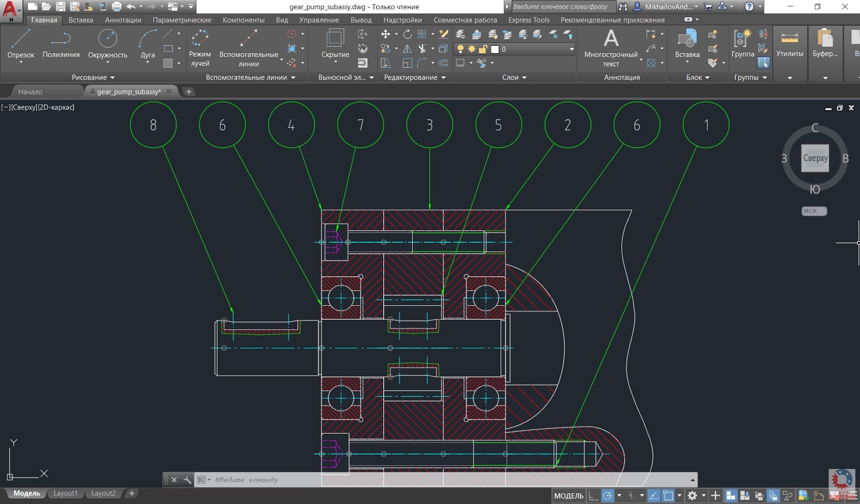This screenshot has width=860, height=504.
Task: Toggle layer 0 lock icon
Action: pyautogui.click(x=483, y=49)
